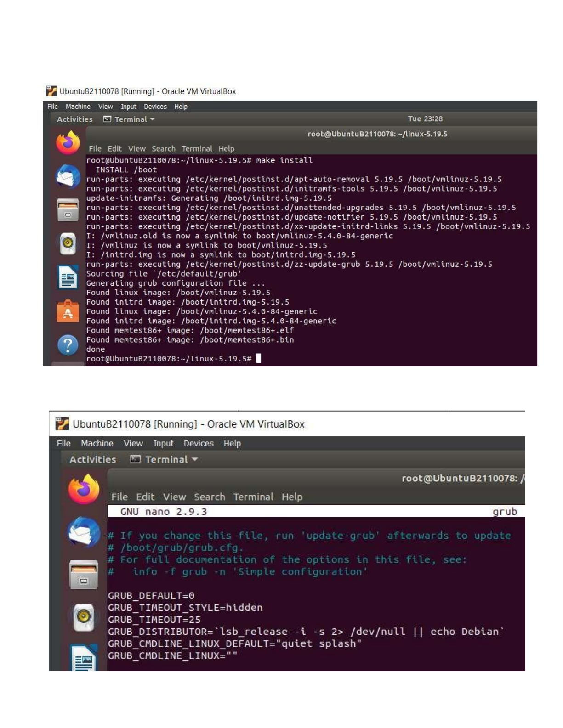Open the terminal's Help menu in the upper VM
Image resolution: width=563 pixels, height=728 pixels.
coord(227,149)
